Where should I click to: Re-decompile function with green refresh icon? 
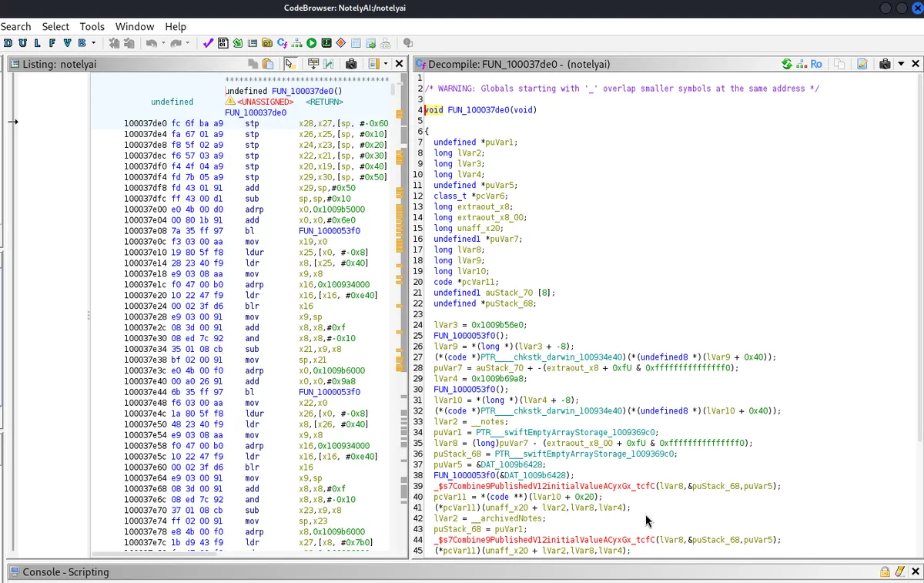[x=786, y=64]
